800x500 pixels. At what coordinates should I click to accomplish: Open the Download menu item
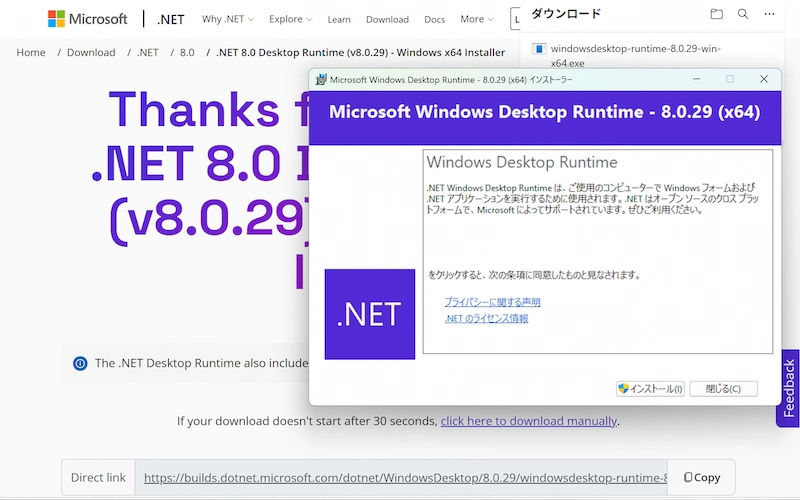tap(387, 19)
